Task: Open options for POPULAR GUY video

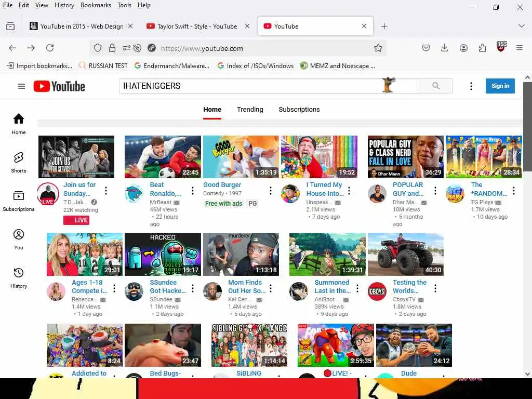Action: (x=435, y=191)
